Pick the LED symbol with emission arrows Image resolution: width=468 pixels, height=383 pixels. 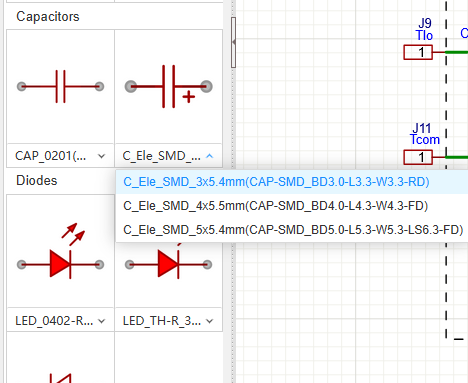tap(60, 252)
